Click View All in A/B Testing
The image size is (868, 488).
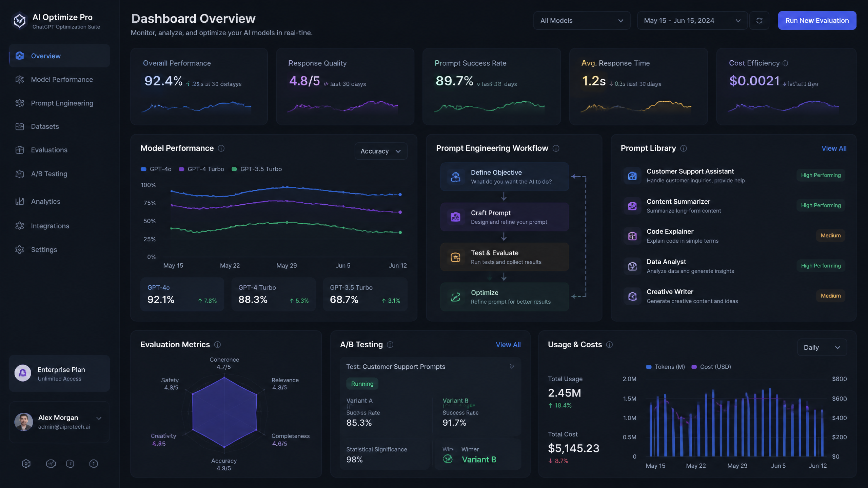[508, 345]
